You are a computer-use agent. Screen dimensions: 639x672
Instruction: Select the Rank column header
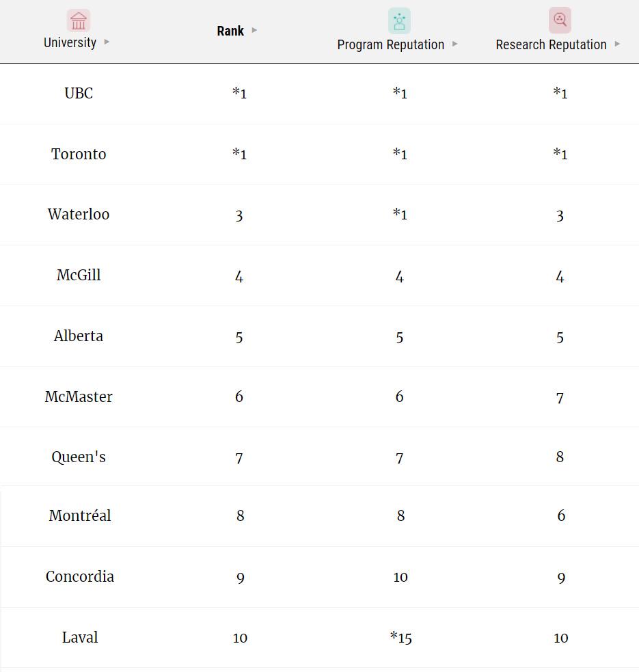click(x=230, y=31)
